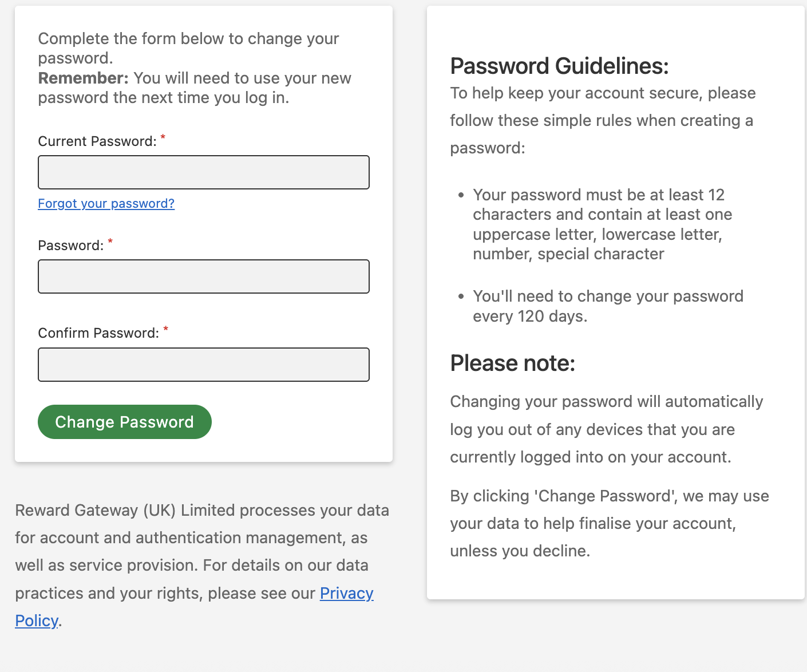The image size is (807, 672).
Task: Click the red asterisk beside Confirm Password
Action: tap(166, 329)
